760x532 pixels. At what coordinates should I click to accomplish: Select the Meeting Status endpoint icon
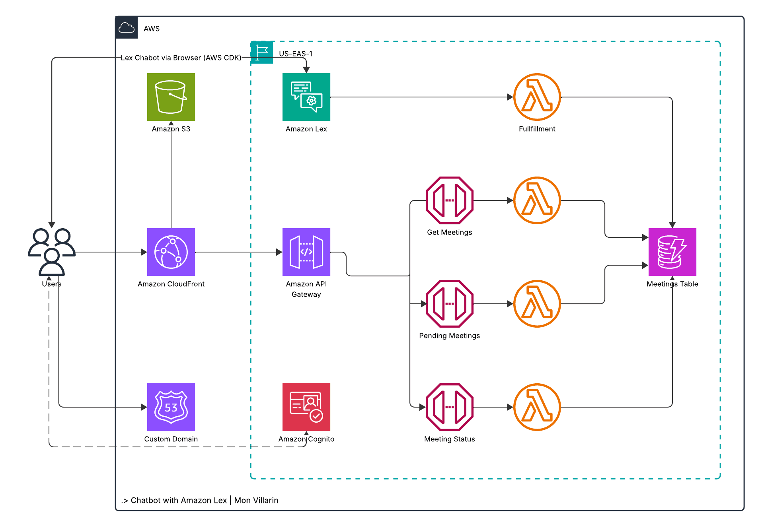[x=449, y=407]
